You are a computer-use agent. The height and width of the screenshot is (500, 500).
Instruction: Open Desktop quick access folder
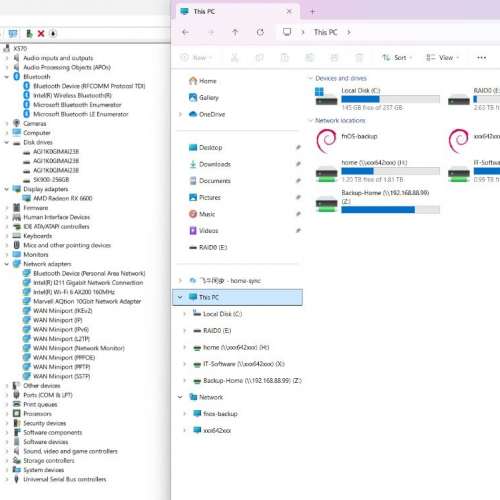coord(205,147)
